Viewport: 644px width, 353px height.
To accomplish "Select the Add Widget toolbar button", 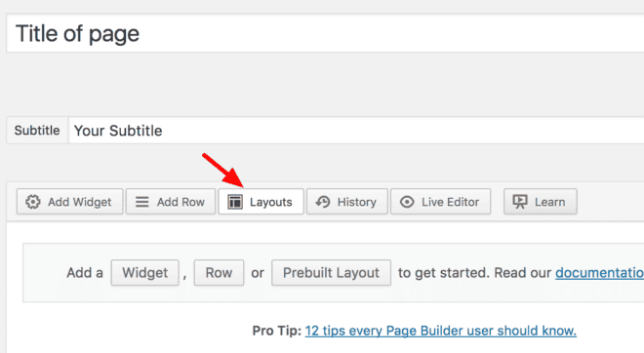I will pyautogui.click(x=70, y=202).
